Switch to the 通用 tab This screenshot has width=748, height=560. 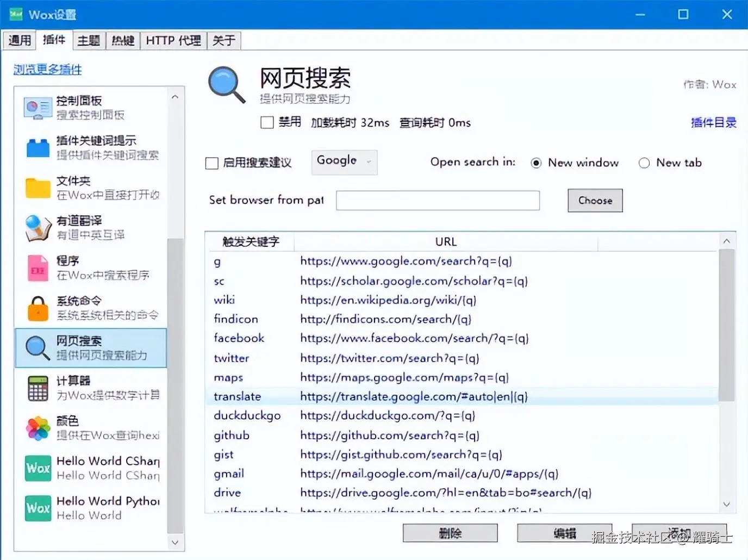tap(20, 40)
